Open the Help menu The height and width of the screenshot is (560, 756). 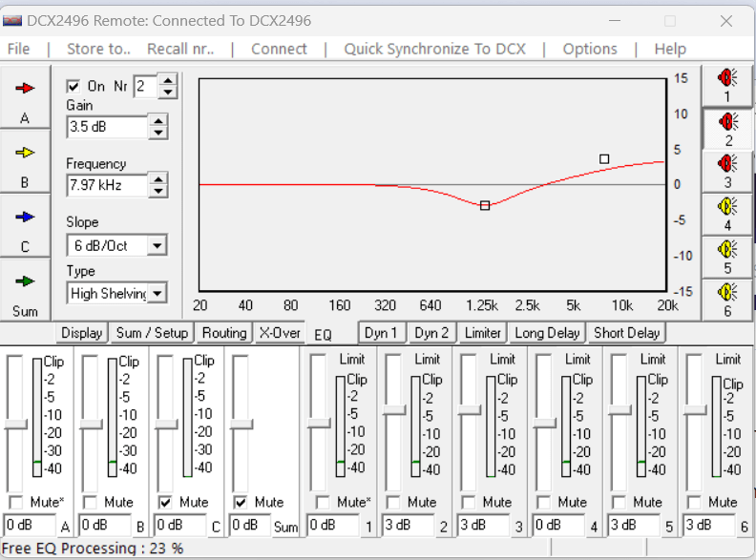[670, 49]
